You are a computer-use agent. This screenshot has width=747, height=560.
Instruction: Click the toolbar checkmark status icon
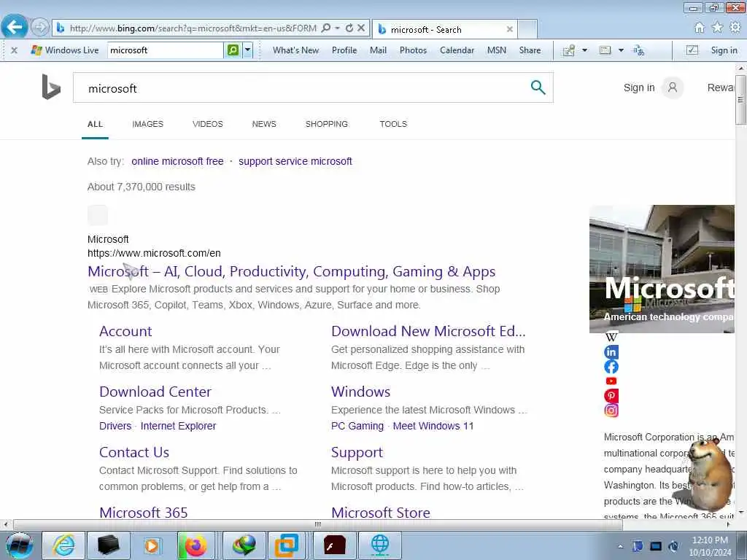[692, 50]
